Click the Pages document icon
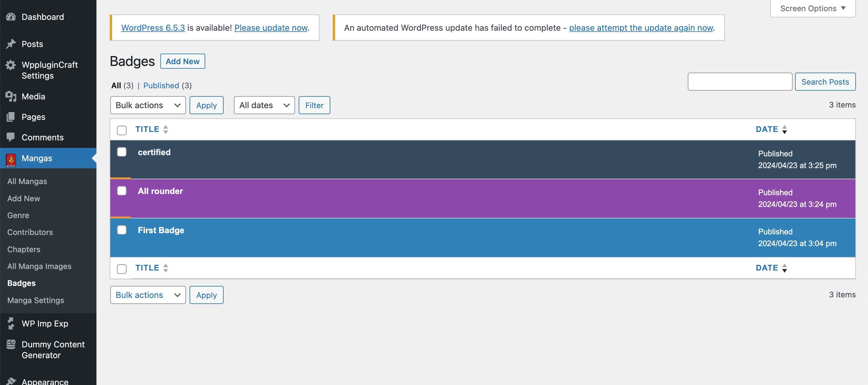Screen dimensions: 868x385 point(11,117)
